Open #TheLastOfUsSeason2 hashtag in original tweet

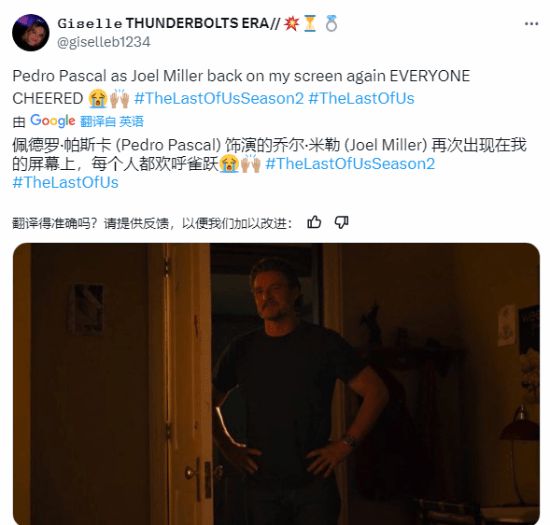219,98
